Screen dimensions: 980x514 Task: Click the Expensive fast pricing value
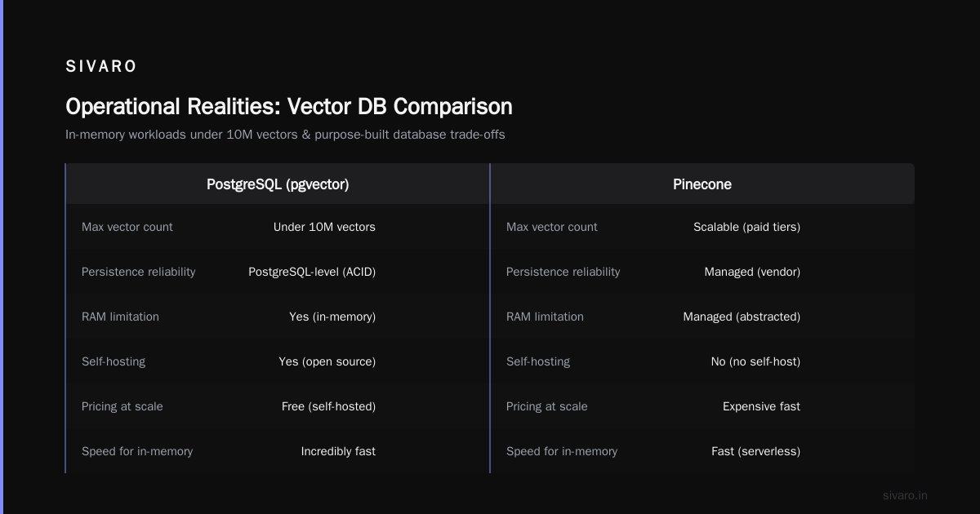(x=761, y=406)
